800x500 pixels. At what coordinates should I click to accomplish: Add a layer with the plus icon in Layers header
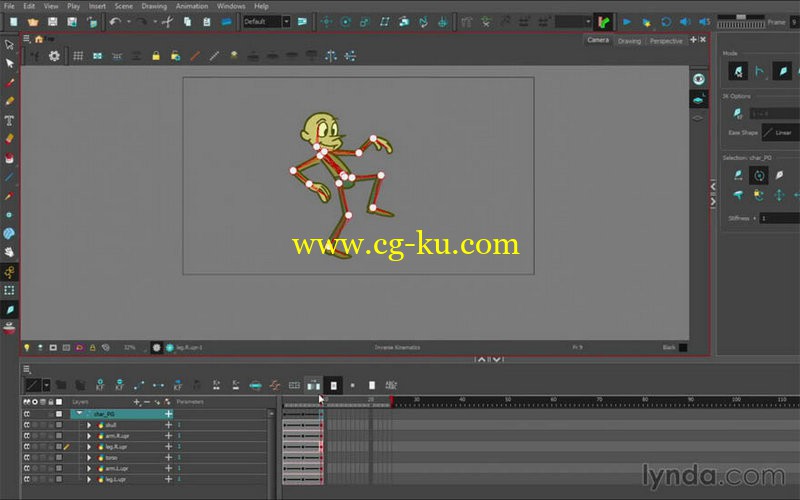(x=136, y=402)
